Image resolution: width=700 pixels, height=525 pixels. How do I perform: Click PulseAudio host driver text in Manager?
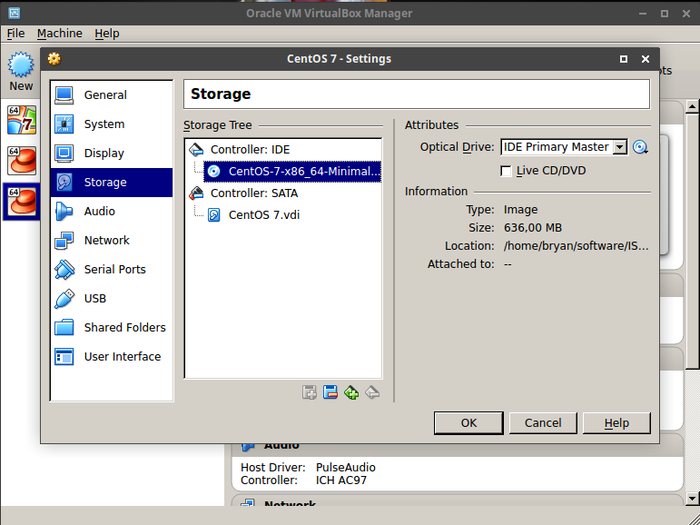tap(346, 467)
